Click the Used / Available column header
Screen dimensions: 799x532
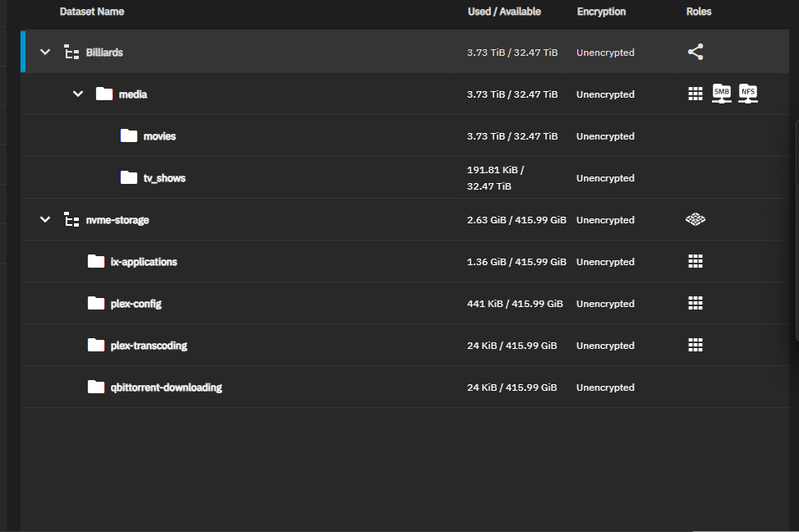[504, 11]
